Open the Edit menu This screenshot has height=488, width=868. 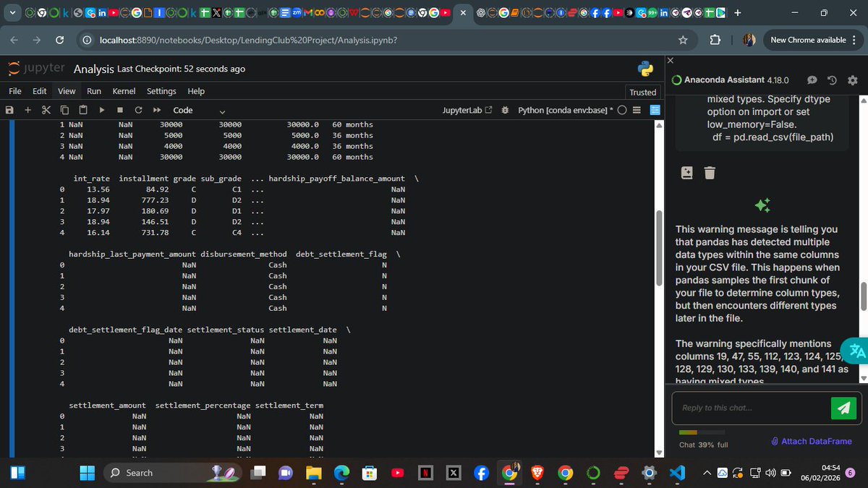point(40,91)
